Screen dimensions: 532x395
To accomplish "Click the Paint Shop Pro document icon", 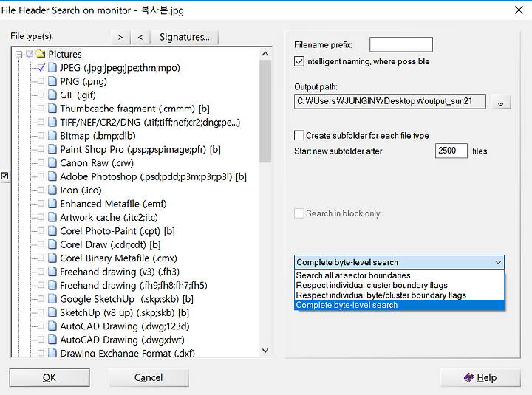I will 52,149.
